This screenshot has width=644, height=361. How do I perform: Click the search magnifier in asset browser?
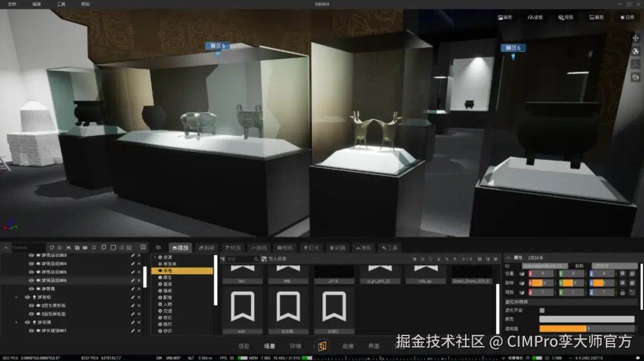click(256, 259)
